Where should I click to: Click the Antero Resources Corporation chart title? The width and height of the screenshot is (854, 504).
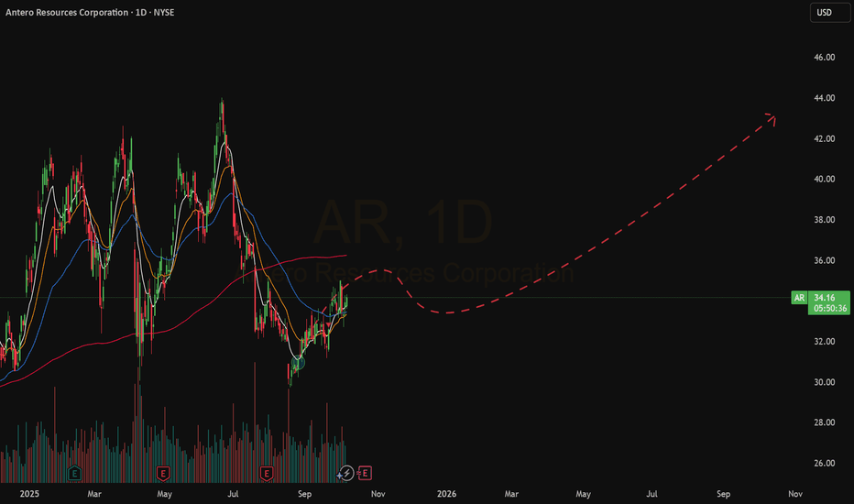coord(90,13)
